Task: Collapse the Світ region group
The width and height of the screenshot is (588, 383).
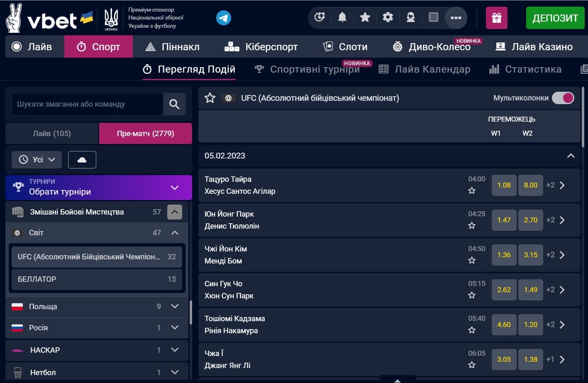Action: tap(175, 233)
